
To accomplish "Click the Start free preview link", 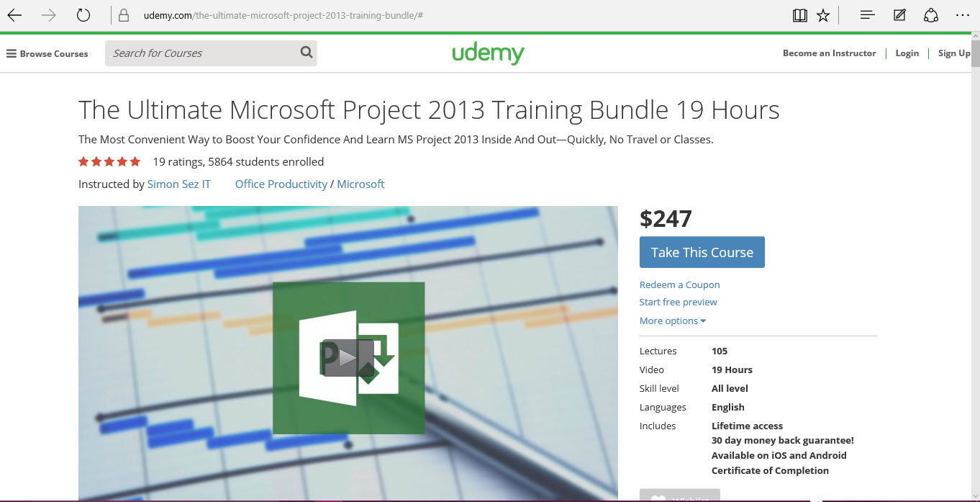I will [x=678, y=302].
